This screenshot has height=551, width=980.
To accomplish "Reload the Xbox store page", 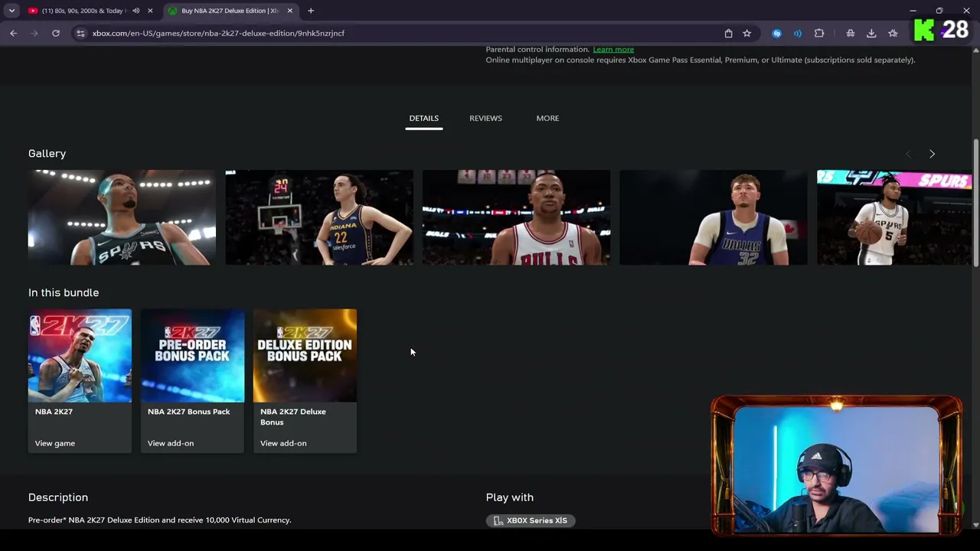I will coord(56,33).
